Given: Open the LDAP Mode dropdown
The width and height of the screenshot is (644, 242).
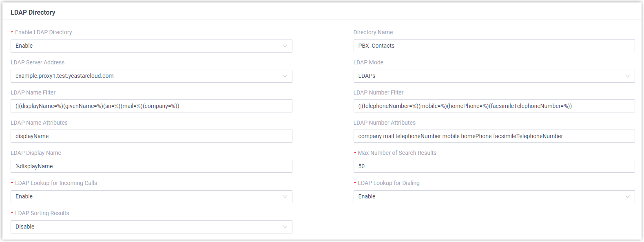Looking at the screenshot, I should (494, 76).
